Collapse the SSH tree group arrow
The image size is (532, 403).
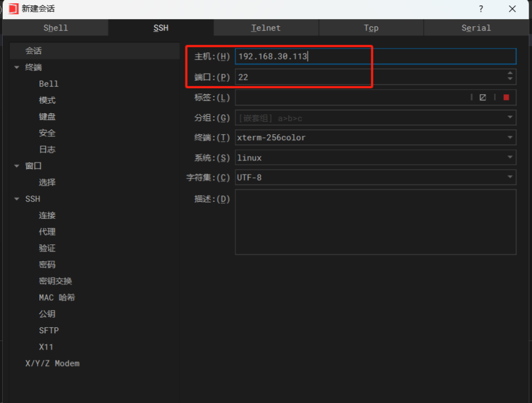tap(16, 199)
